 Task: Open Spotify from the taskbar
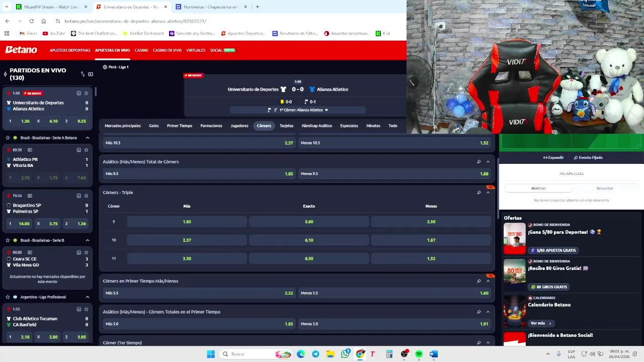pos(419,354)
